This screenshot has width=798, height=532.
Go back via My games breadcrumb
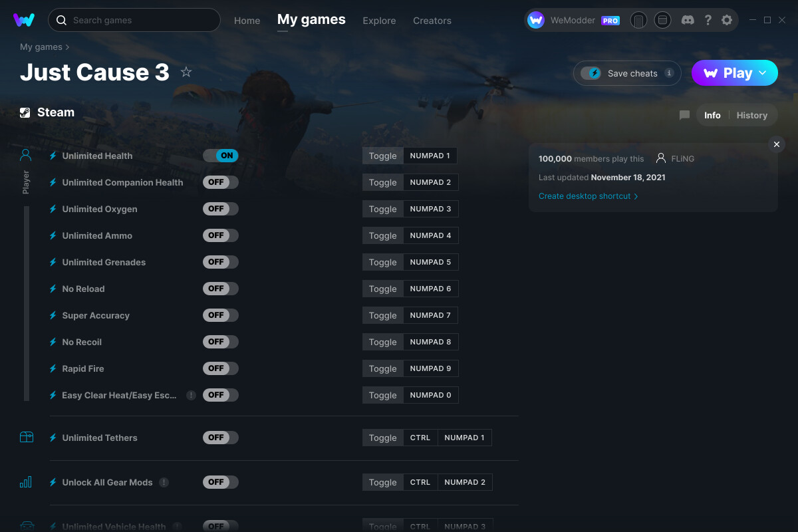[x=41, y=47]
